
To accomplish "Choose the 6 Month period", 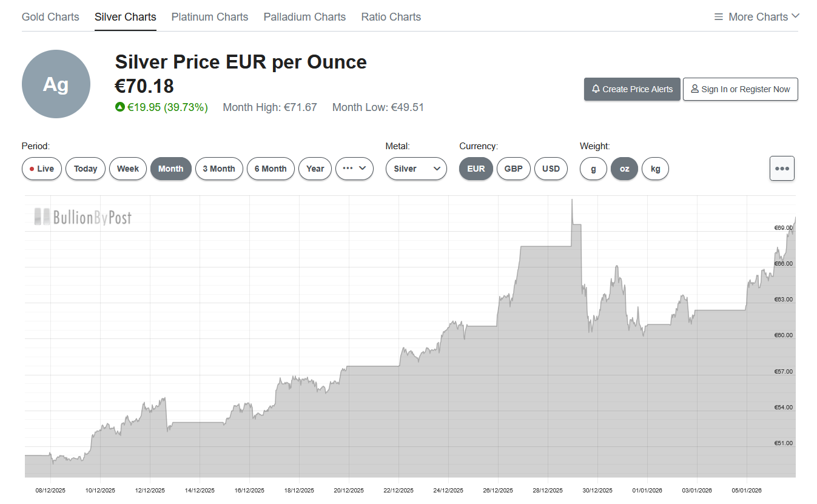I will (x=271, y=169).
